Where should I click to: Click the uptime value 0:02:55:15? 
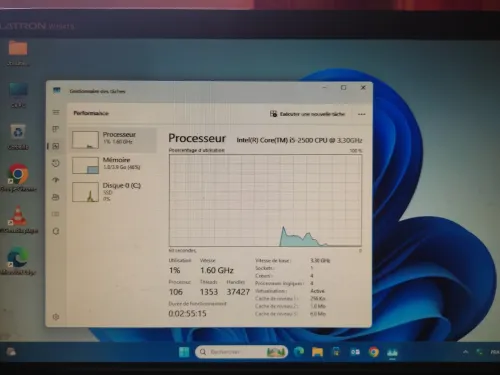coord(187,313)
